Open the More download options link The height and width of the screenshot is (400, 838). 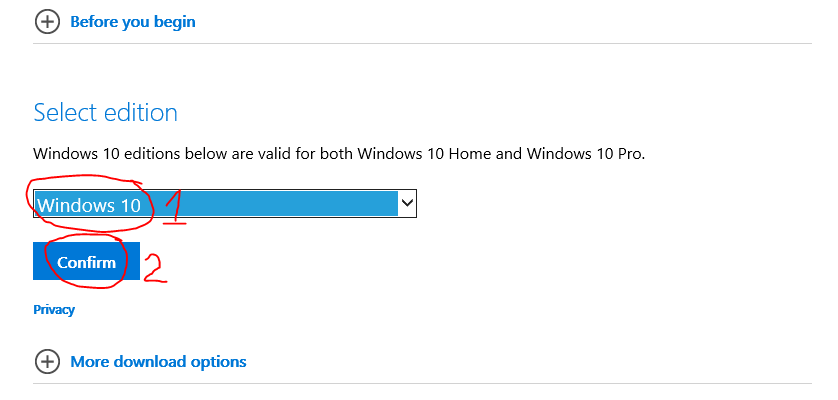(158, 361)
